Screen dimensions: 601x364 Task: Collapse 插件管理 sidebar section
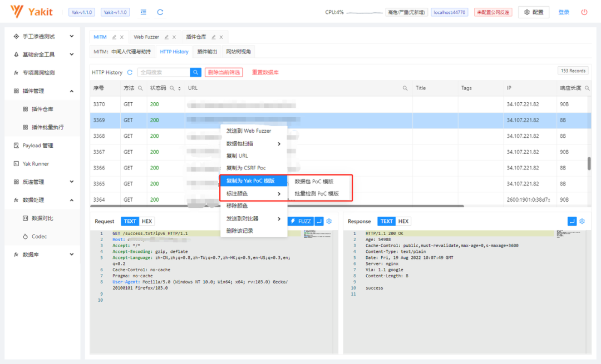(42, 91)
